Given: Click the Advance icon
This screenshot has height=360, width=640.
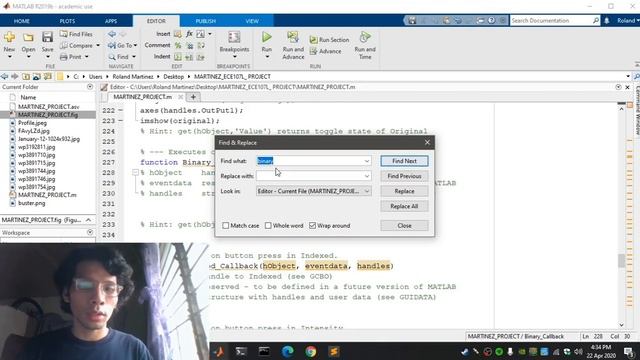Looking at the screenshot, I should [x=313, y=51].
